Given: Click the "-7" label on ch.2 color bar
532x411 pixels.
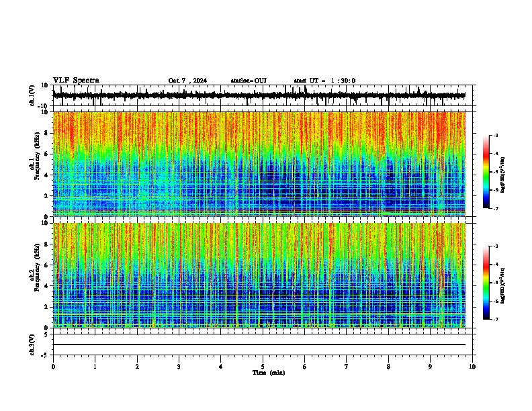Looking at the screenshot, I should coord(496,319).
